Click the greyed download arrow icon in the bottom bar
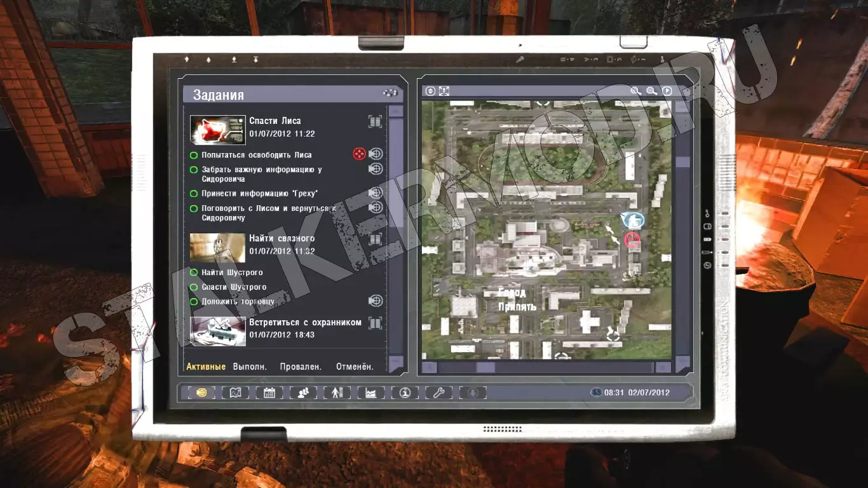The width and height of the screenshot is (868, 488). point(472,393)
